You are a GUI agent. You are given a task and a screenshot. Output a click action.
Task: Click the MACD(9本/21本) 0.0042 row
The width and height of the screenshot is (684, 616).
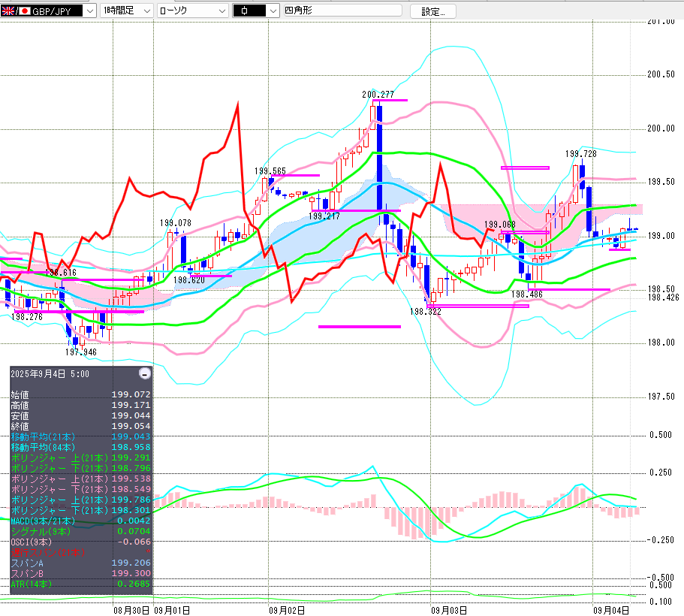pos(80,521)
